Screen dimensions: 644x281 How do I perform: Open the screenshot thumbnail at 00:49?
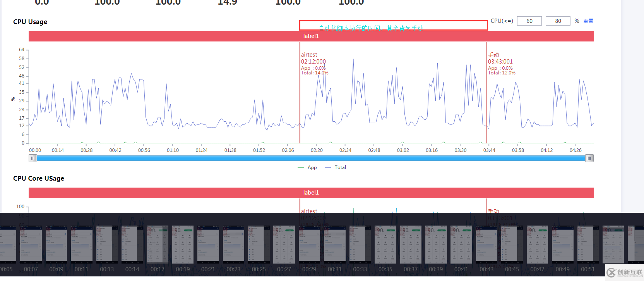563,245
